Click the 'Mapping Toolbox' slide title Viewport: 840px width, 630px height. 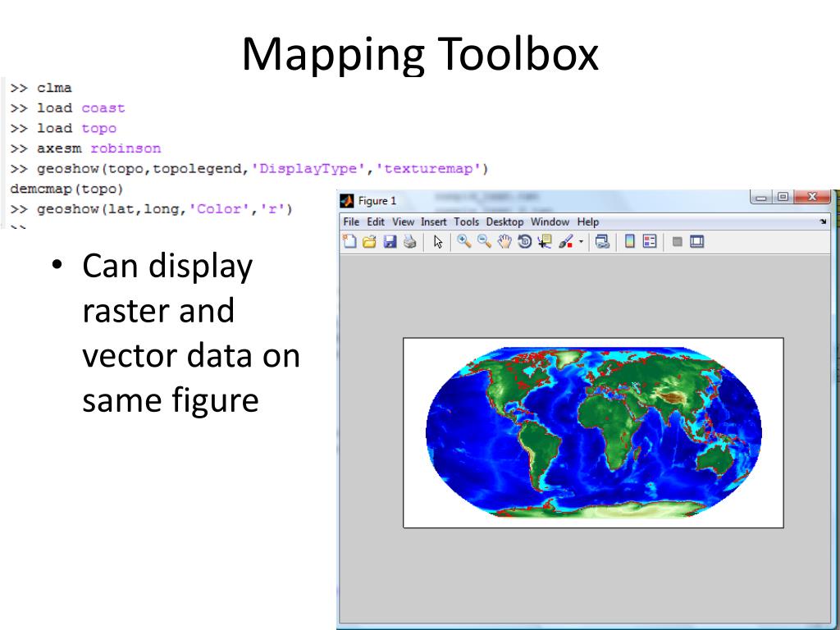coord(420,53)
